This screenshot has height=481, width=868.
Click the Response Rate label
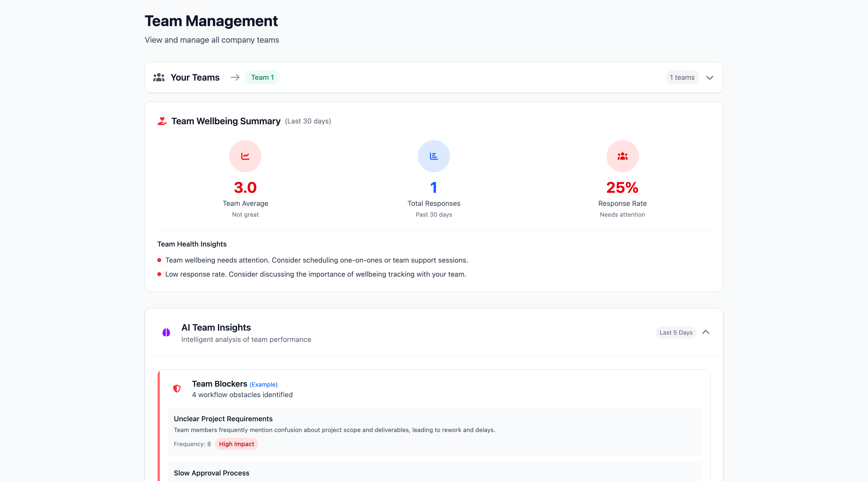[622, 203]
